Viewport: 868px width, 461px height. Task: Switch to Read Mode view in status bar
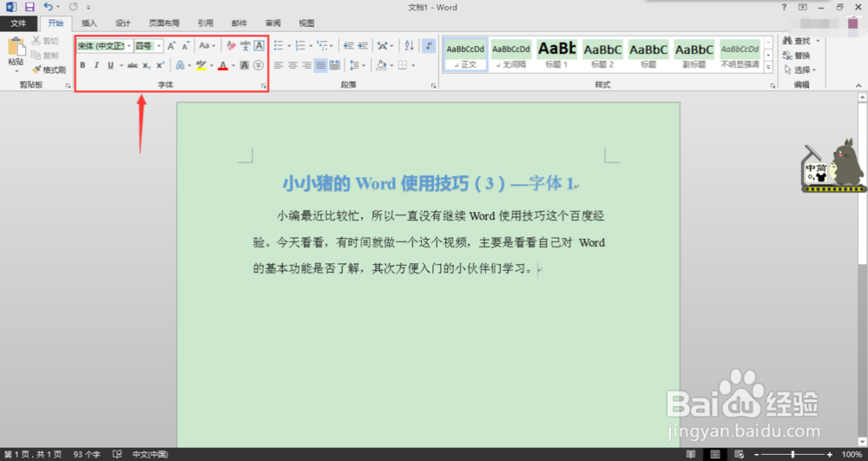coord(691,454)
